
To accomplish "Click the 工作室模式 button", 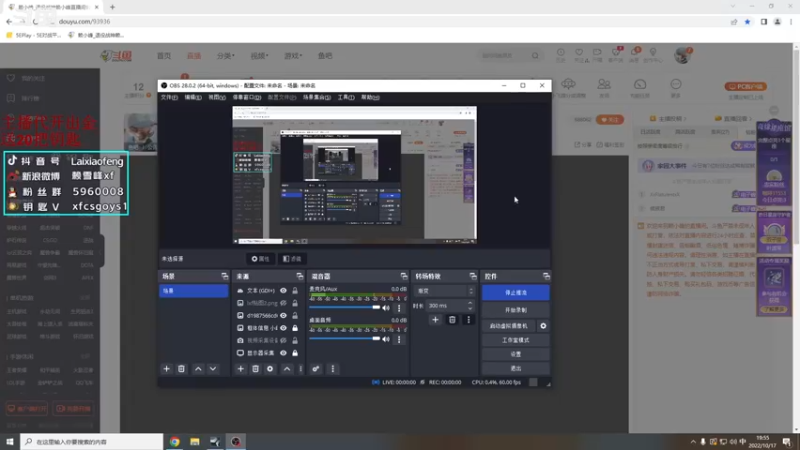I will point(516,340).
